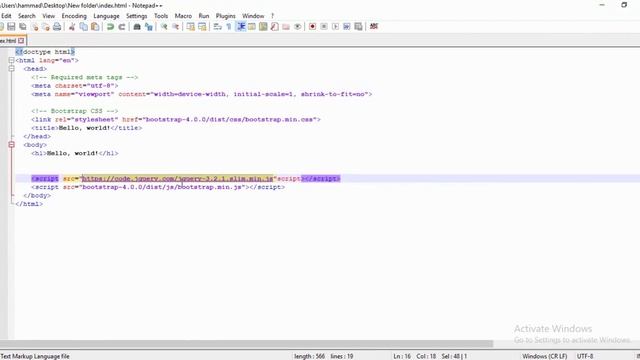The height and width of the screenshot is (360, 640).
Task: Paste clipboard using the toolbar Paste icon
Action: tap(95, 27)
